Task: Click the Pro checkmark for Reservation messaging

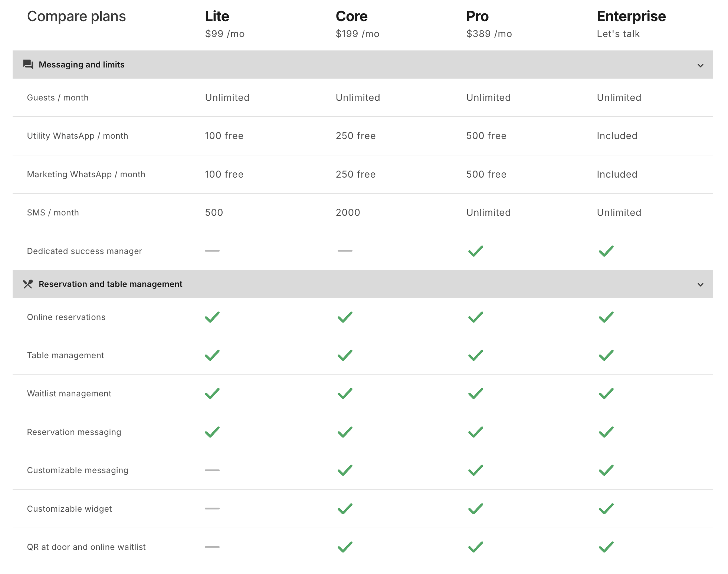Action: pyautogui.click(x=475, y=432)
